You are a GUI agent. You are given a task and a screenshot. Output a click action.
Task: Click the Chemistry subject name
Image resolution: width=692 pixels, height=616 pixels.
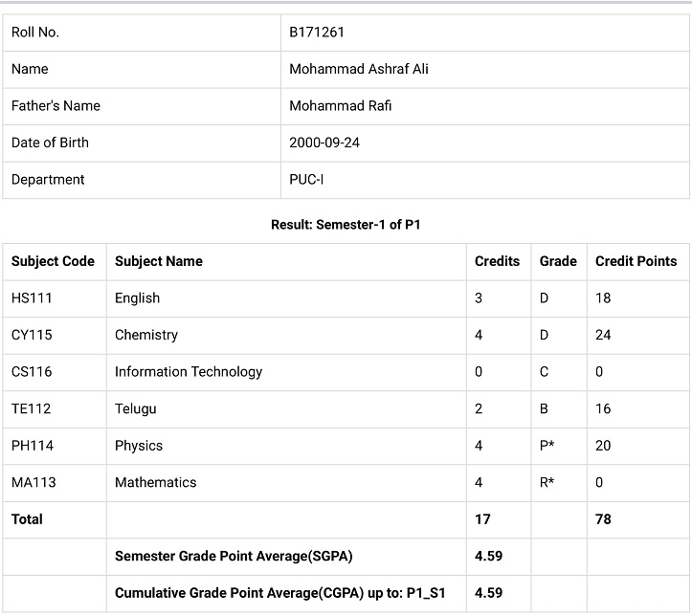click(x=146, y=335)
